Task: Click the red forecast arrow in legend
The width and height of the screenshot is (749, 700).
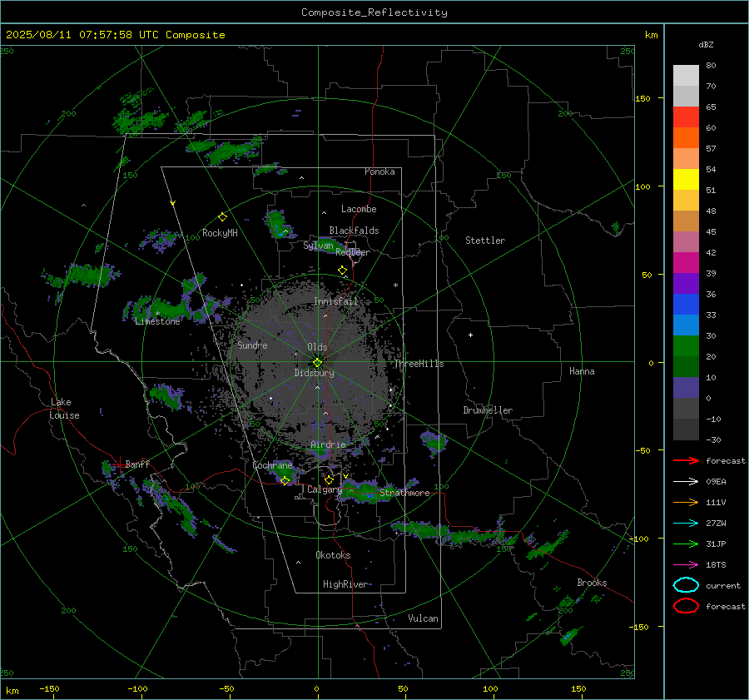Action: click(686, 460)
